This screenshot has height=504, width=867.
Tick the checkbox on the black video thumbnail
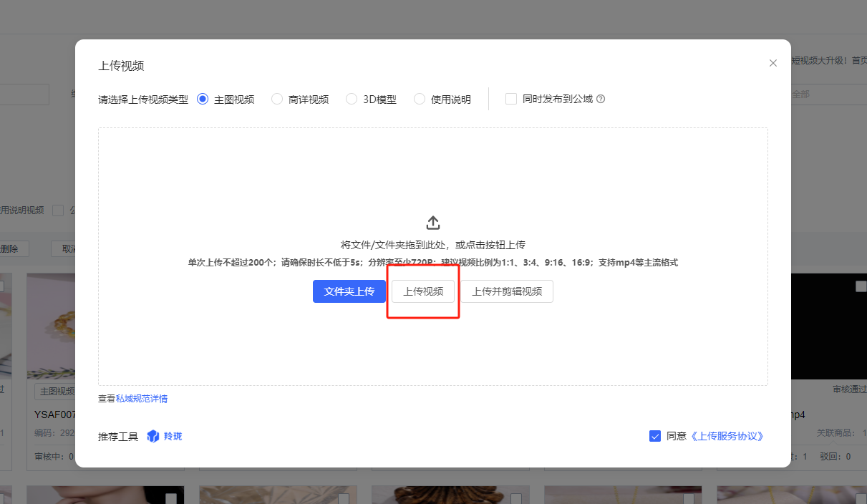[x=861, y=286]
